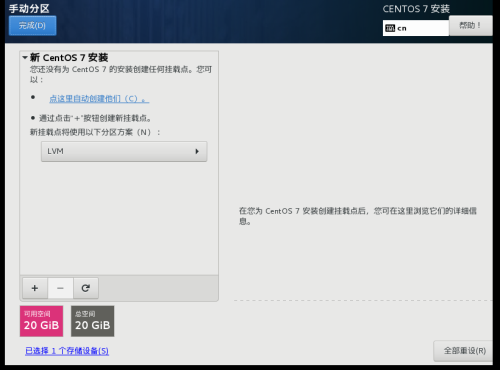Open help with the 帮助! button
Viewport: 500px width, 370px height.
[x=470, y=26]
